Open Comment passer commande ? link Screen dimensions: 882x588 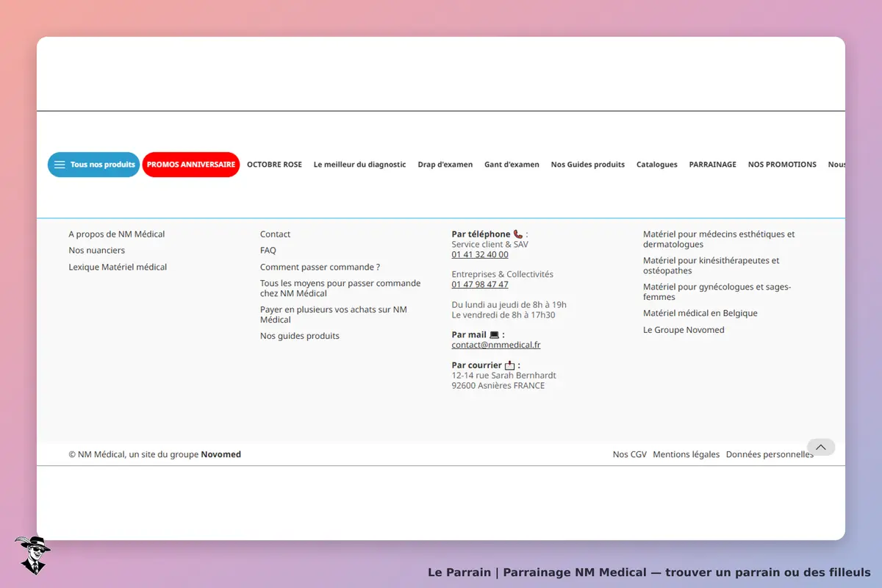[x=320, y=268]
